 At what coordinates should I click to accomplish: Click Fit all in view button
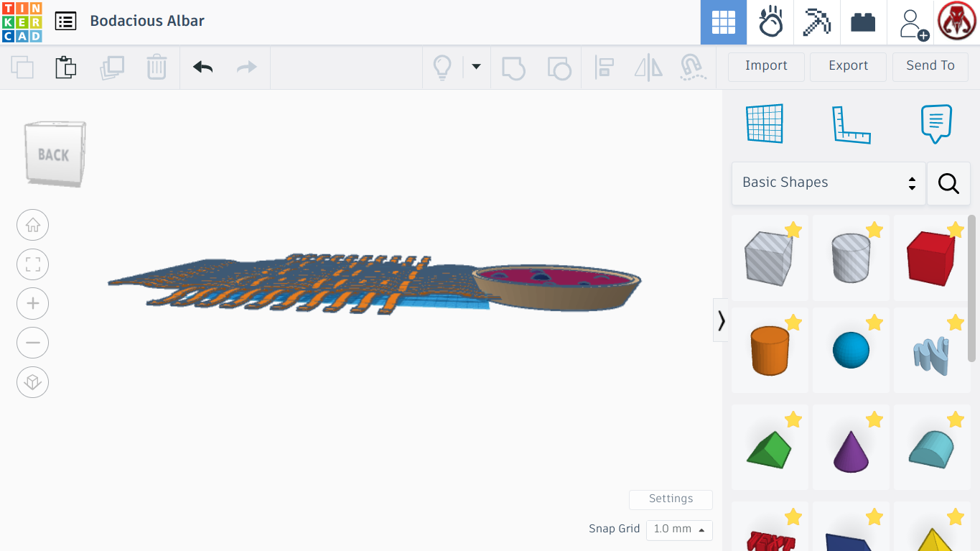click(32, 264)
